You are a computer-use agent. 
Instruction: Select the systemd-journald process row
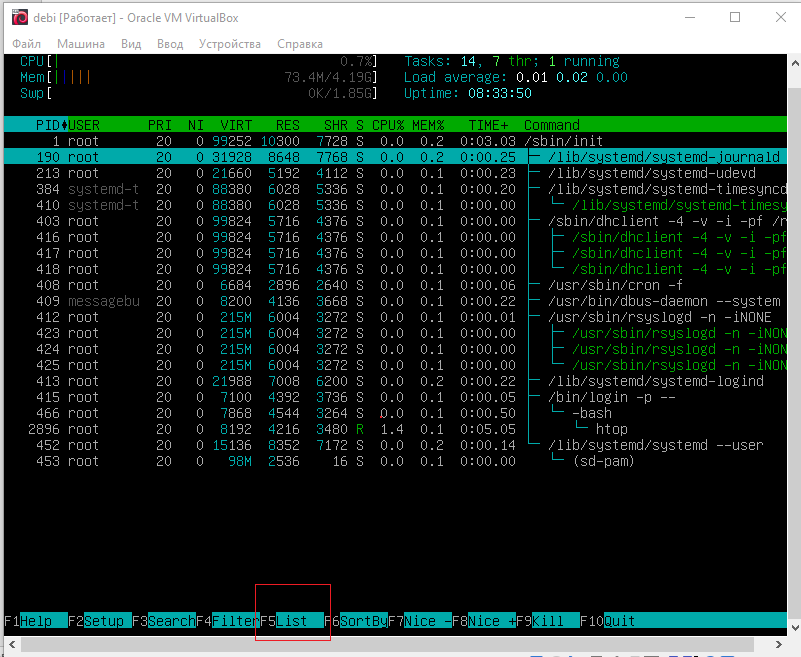[x=395, y=157]
